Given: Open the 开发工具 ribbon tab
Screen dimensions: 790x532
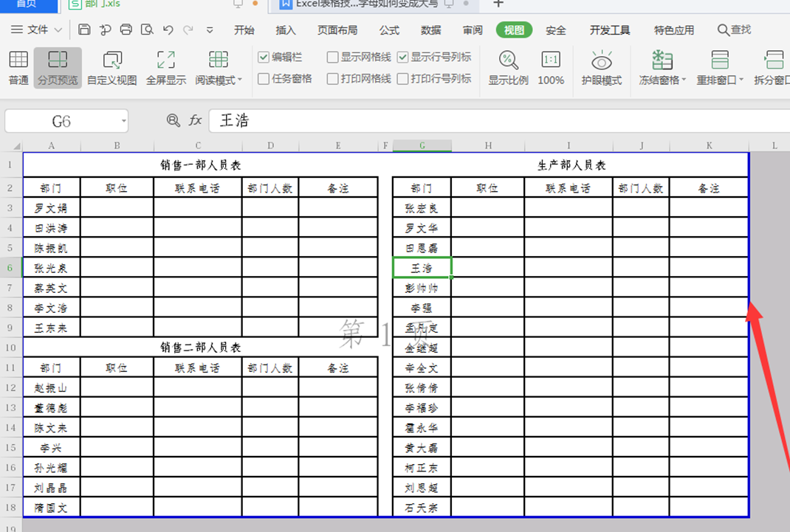Looking at the screenshot, I should click(x=610, y=30).
